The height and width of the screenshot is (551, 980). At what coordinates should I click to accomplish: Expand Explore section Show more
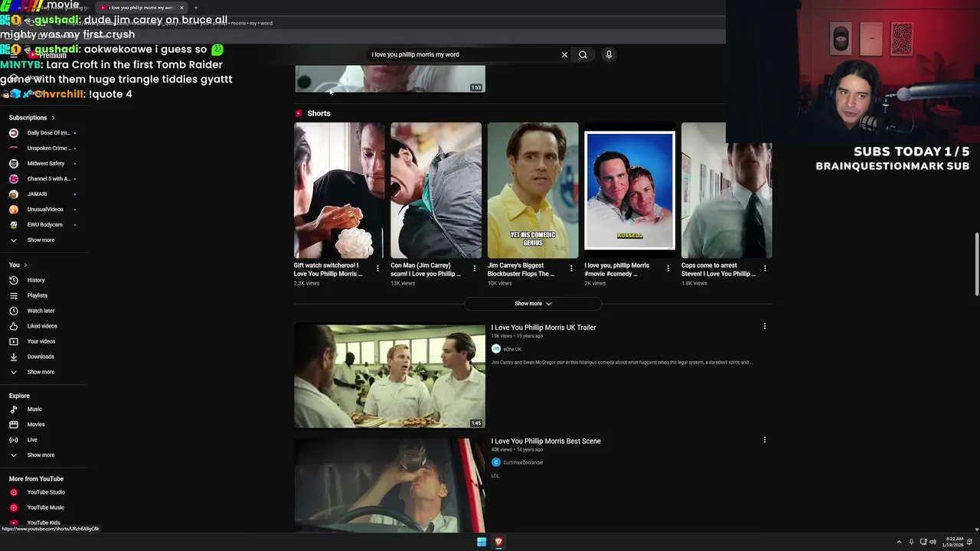(41, 455)
